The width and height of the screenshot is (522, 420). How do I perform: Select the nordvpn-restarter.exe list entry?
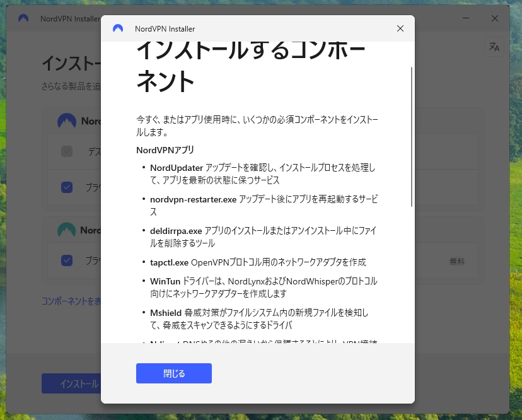coord(264,205)
